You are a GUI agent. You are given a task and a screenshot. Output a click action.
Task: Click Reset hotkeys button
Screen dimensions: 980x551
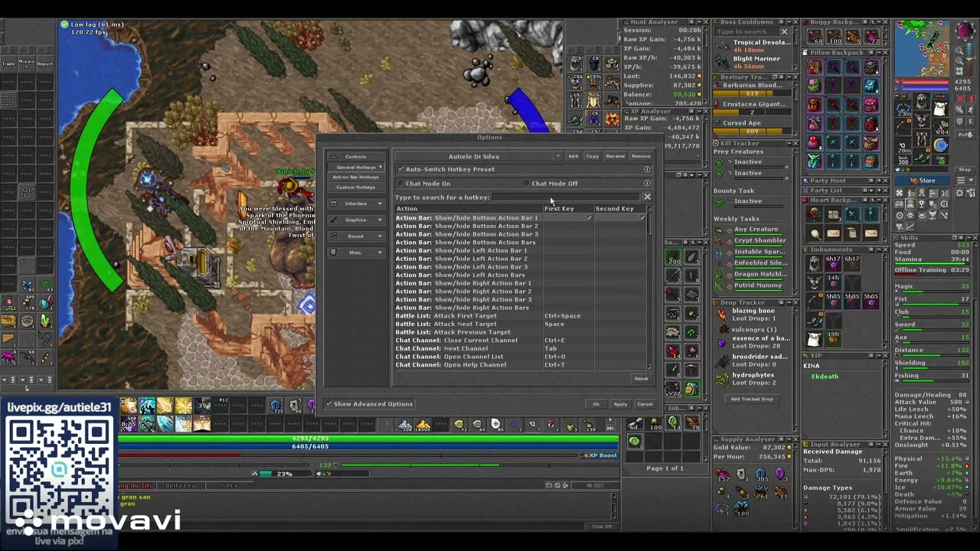641,378
